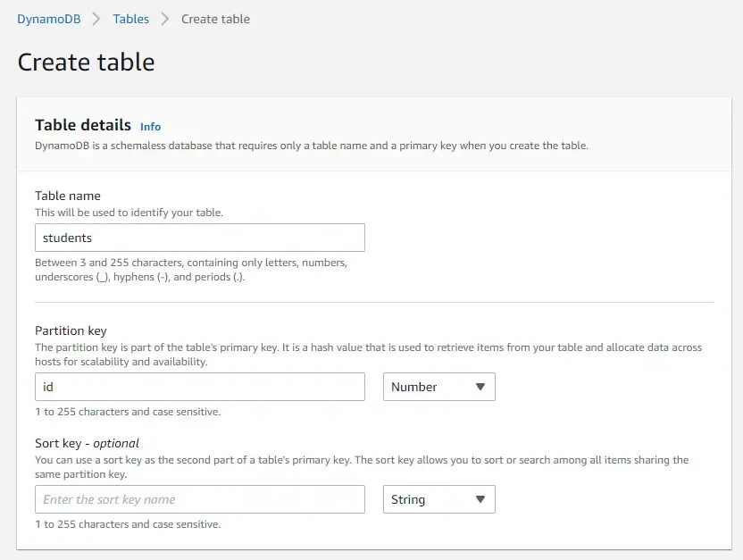Click the Table name field showing students

(x=200, y=238)
